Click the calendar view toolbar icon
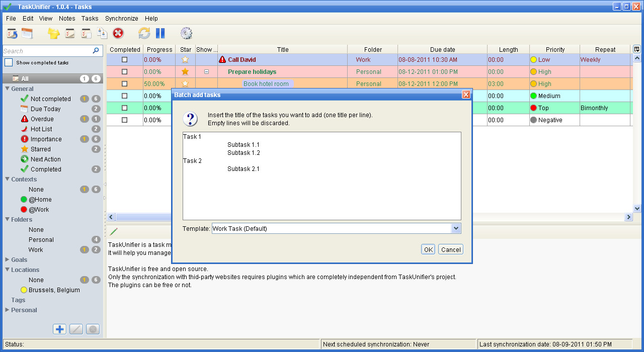 coord(27,33)
